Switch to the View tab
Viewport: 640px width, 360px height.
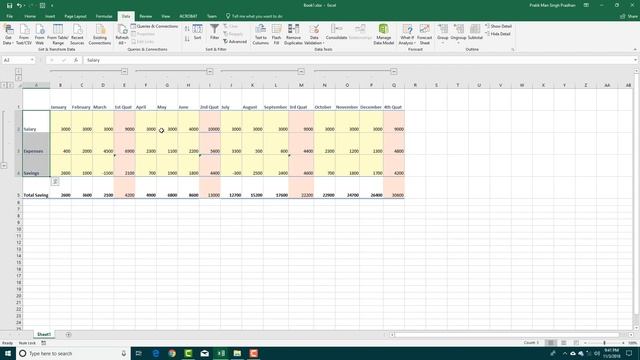165,16
